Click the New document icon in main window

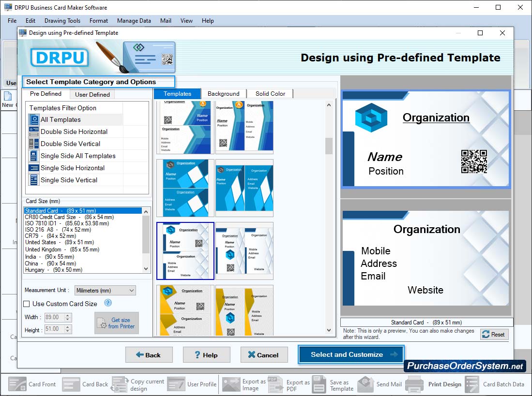tap(8, 96)
